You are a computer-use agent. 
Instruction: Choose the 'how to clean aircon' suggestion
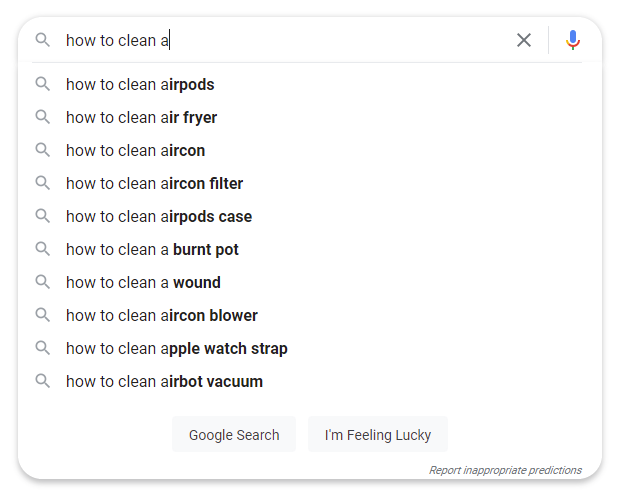coord(135,150)
